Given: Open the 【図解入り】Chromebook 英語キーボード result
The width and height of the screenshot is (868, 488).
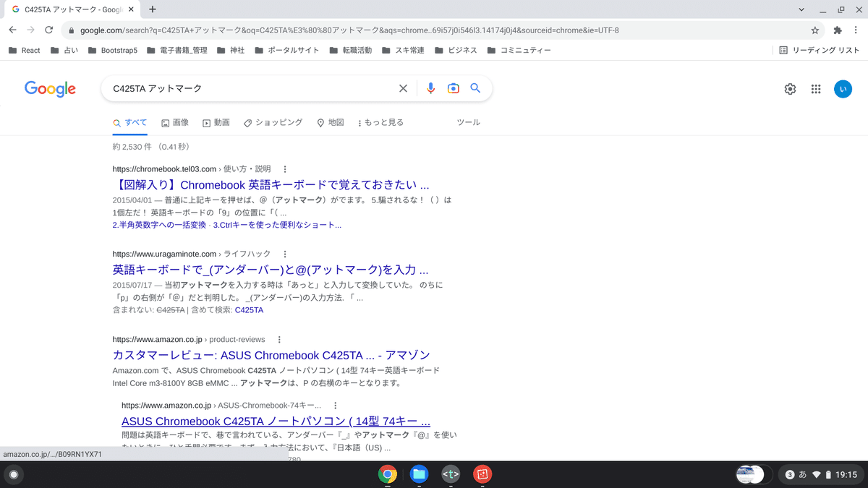Looking at the screenshot, I should (271, 185).
